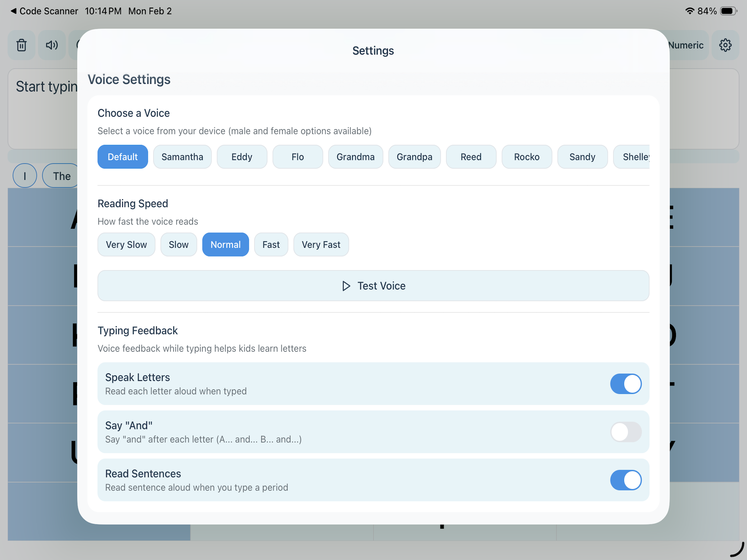The width and height of the screenshot is (747, 560).
Task: Go back to Code Scanner app
Action: click(x=45, y=11)
